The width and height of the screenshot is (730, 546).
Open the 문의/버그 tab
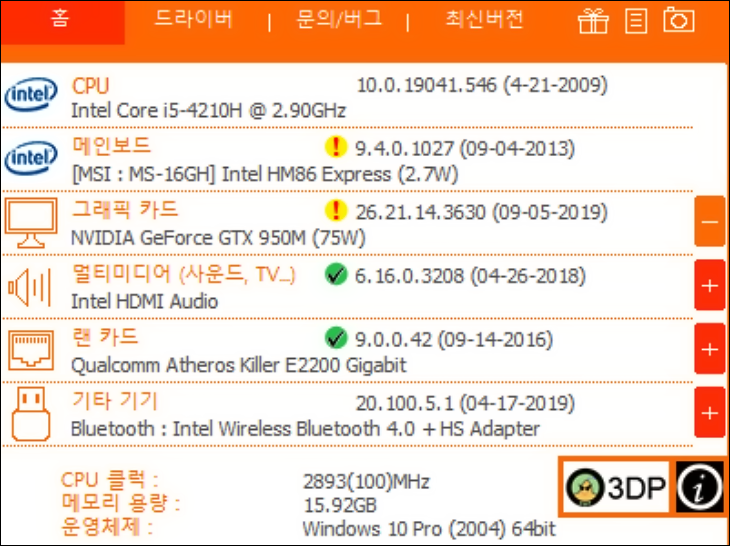pyautogui.click(x=339, y=20)
